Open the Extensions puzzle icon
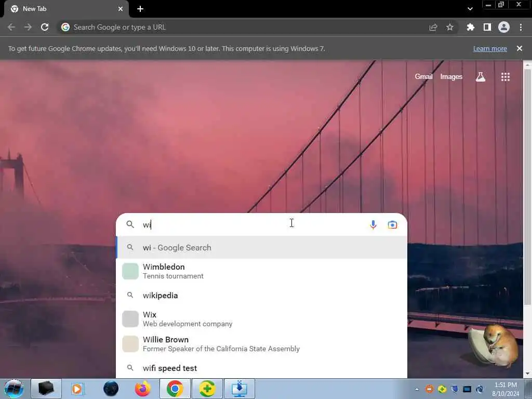 [471, 27]
